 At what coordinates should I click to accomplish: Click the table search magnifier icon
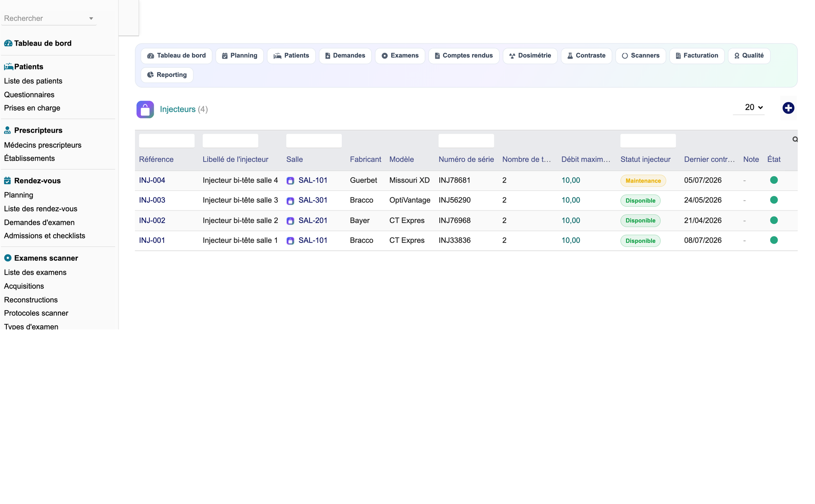[x=795, y=139]
